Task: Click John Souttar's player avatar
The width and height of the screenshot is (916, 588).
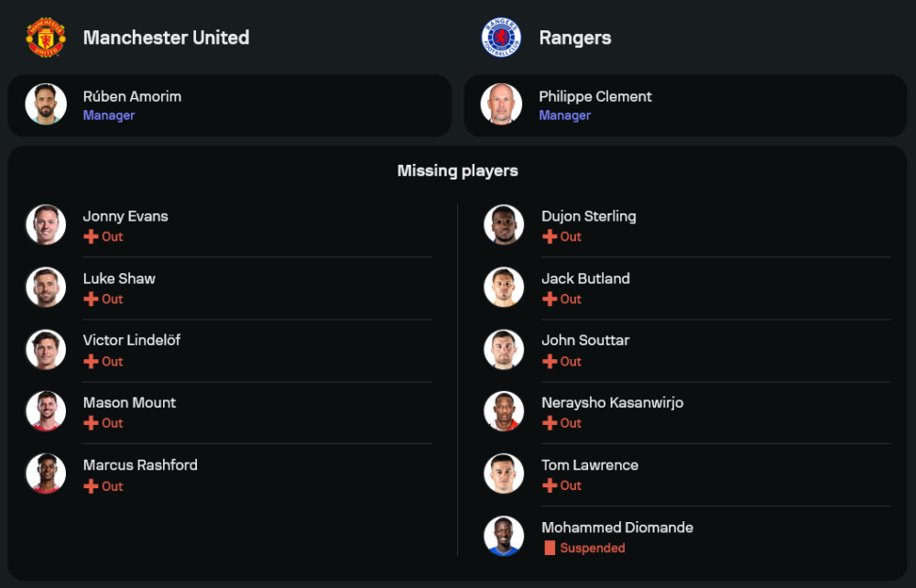Action: pos(504,349)
